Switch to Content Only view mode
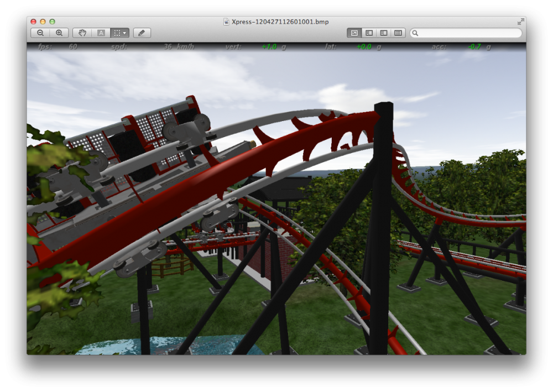Viewport: 553px width, 392px height. (x=354, y=33)
